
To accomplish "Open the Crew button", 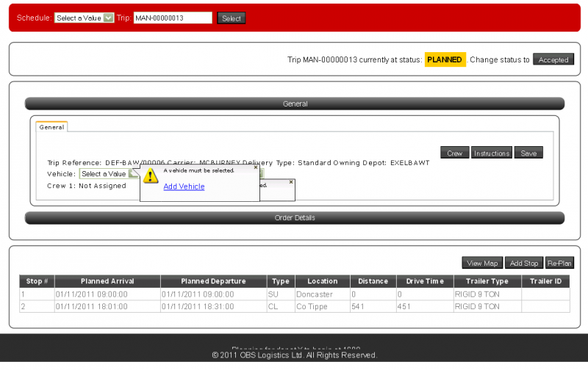I will 454,153.
